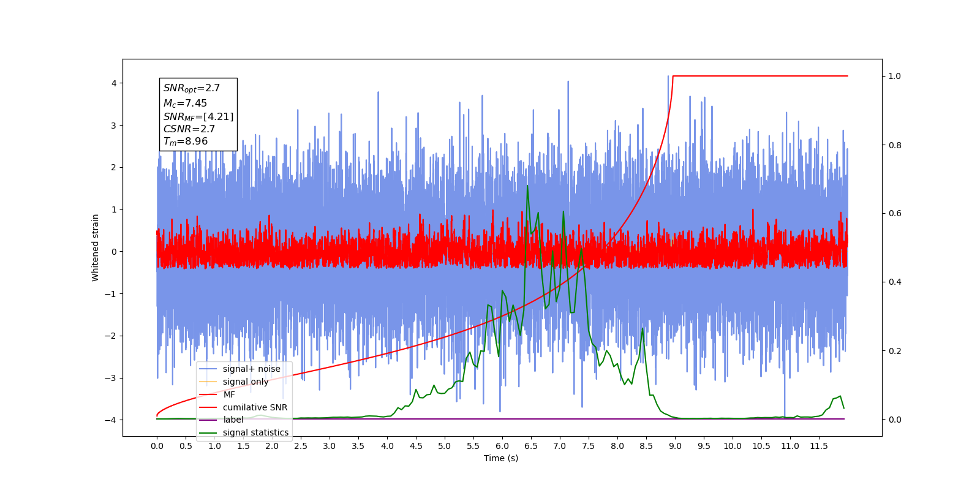Click the right y-axis tick label 0.2
Image resolution: width=980 pixels, height=490 pixels.
(895, 351)
